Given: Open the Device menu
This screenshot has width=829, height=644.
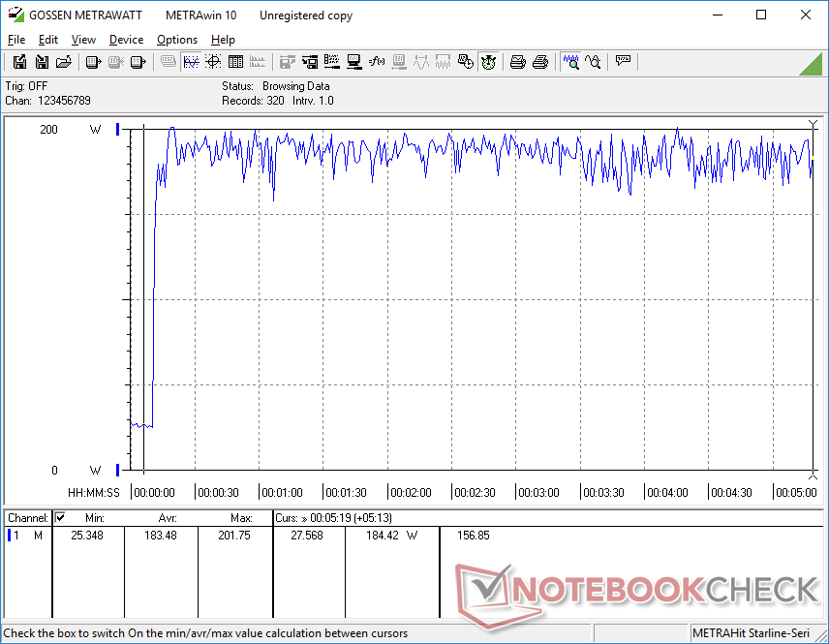Looking at the screenshot, I should (x=126, y=40).
